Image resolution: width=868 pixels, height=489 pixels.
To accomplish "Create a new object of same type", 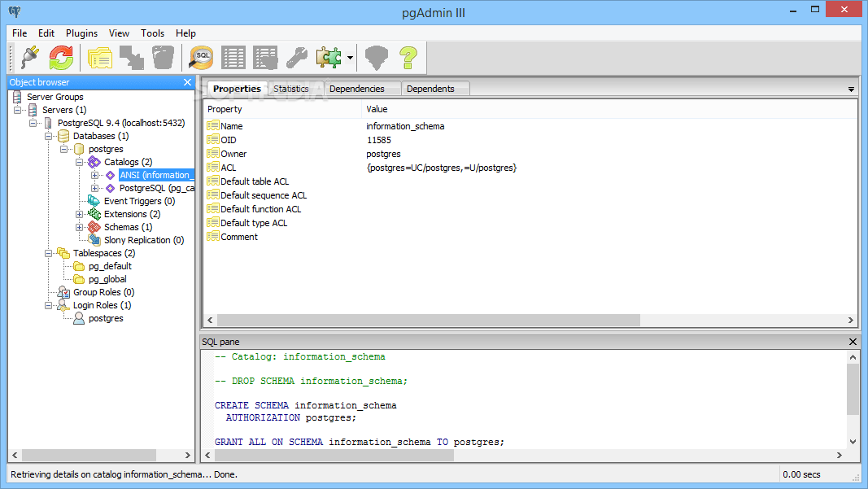I will [133, 57].
